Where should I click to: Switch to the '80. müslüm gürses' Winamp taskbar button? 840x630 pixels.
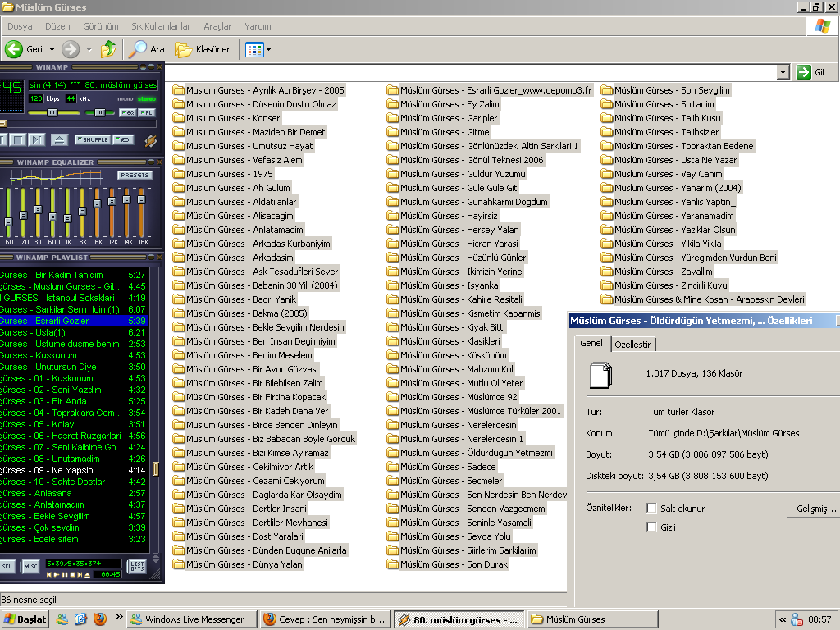pyautogui.click(x=459, y=619)
